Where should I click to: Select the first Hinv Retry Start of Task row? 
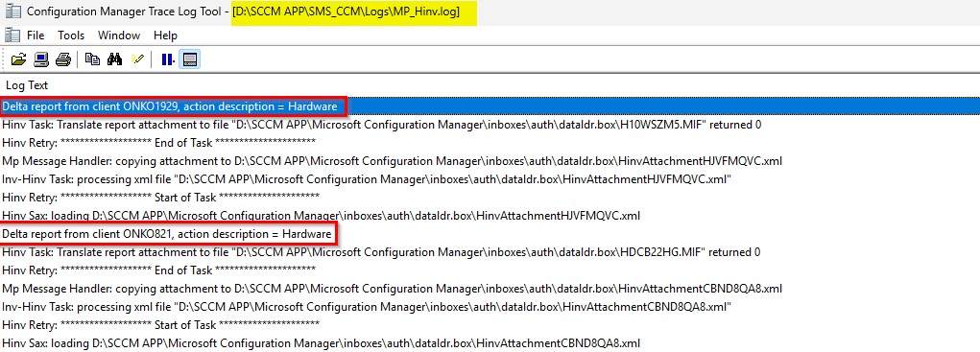pos(490,198)
